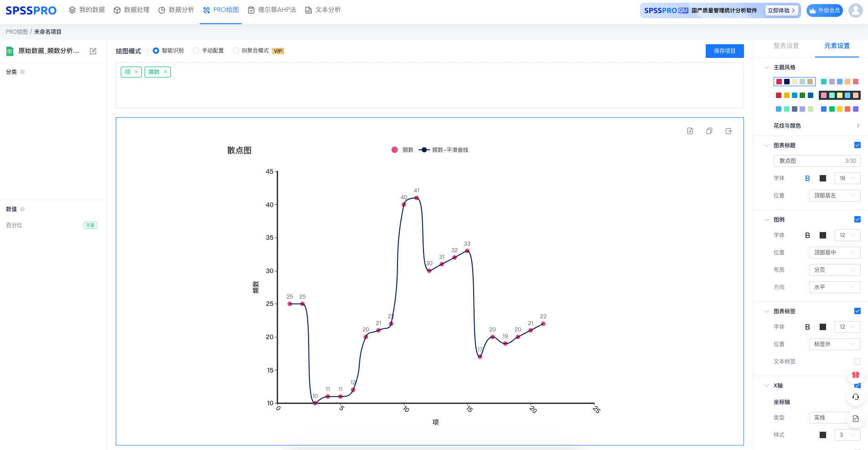Screen dimensions: 868x450
Task: Open the legend layout 分页 dropdown
Action: coord(834,270)
